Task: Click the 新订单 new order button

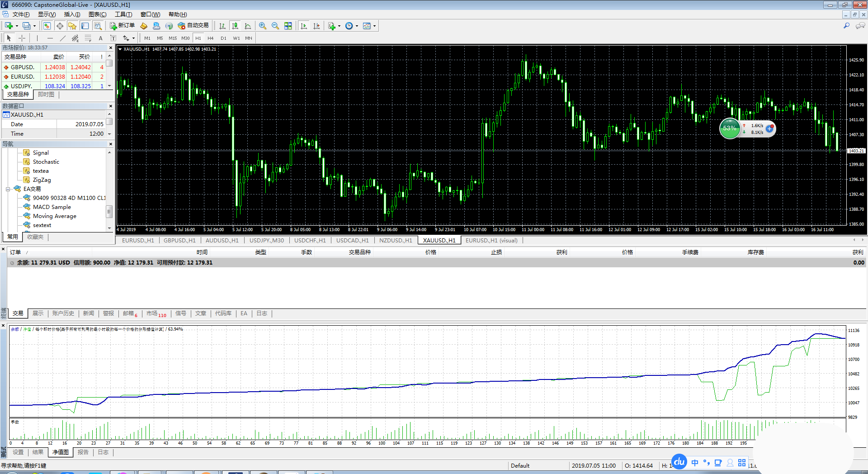Action: tap(122, 26)
